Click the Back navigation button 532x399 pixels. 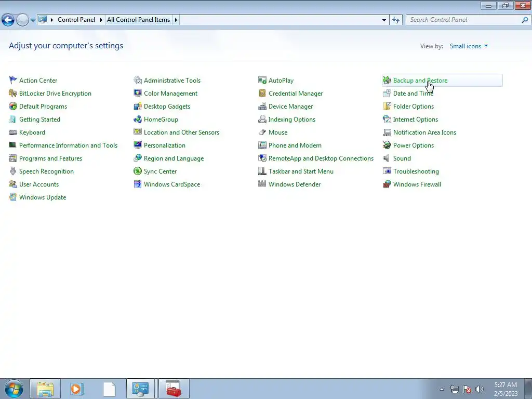pyautogui.click(x=8, y=20)
